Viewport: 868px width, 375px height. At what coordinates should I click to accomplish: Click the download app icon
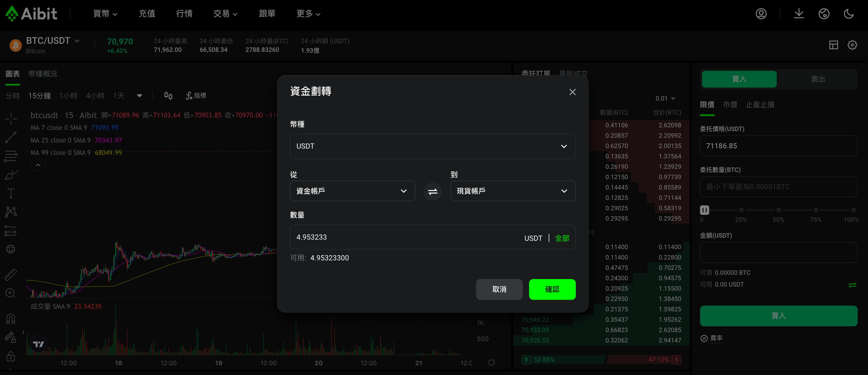coord(799,14)
